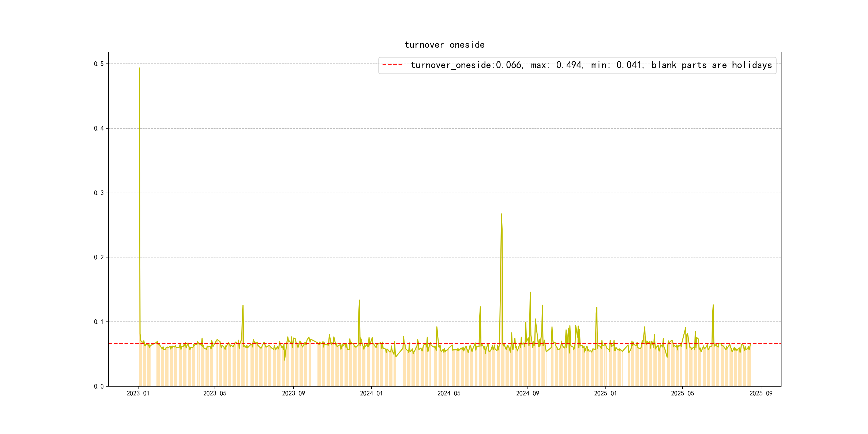Click the x-axis label 2023-05

(x=215, y=393)
